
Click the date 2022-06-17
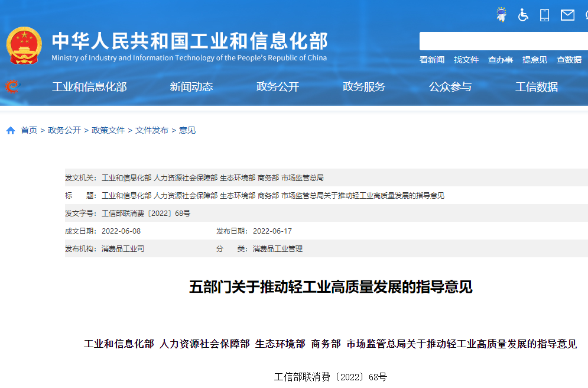tap(272, 231)
